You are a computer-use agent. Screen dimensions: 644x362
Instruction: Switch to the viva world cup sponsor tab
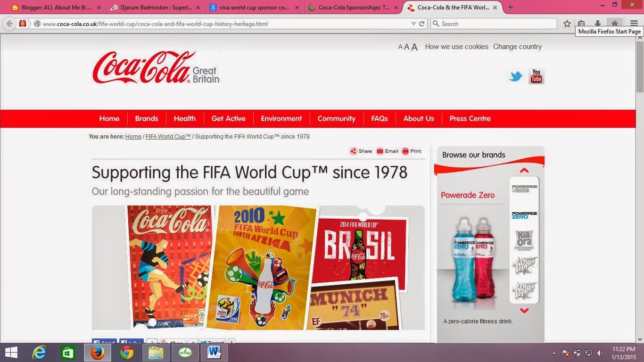tap(253, 8)
